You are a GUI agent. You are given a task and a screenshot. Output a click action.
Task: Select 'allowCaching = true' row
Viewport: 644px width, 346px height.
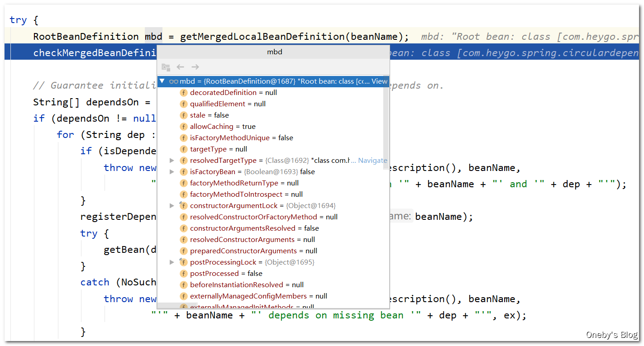(x=270, y=127)
